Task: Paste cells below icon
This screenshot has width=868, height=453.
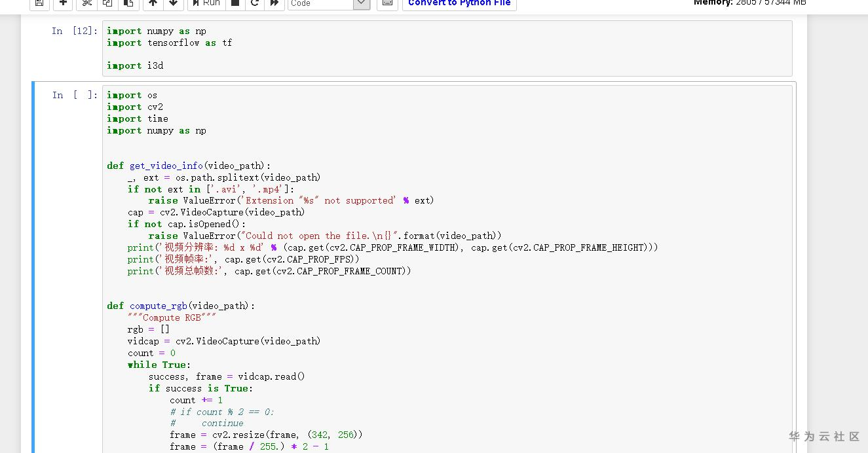Action: 128,3
